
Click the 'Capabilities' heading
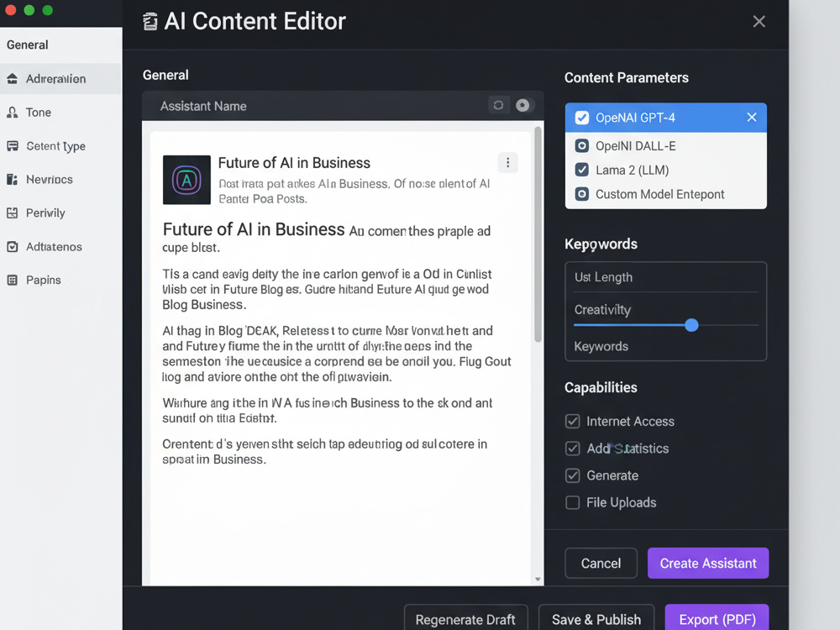pos(601,387)
